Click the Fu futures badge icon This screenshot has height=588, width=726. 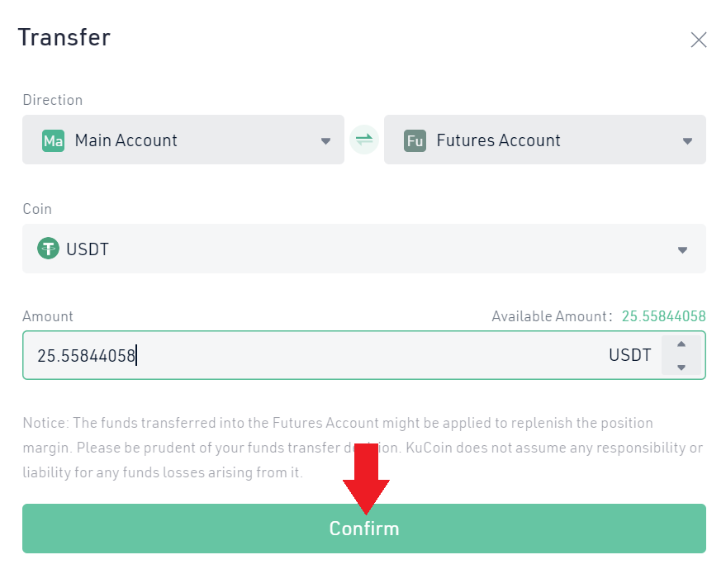coord(415,140)
